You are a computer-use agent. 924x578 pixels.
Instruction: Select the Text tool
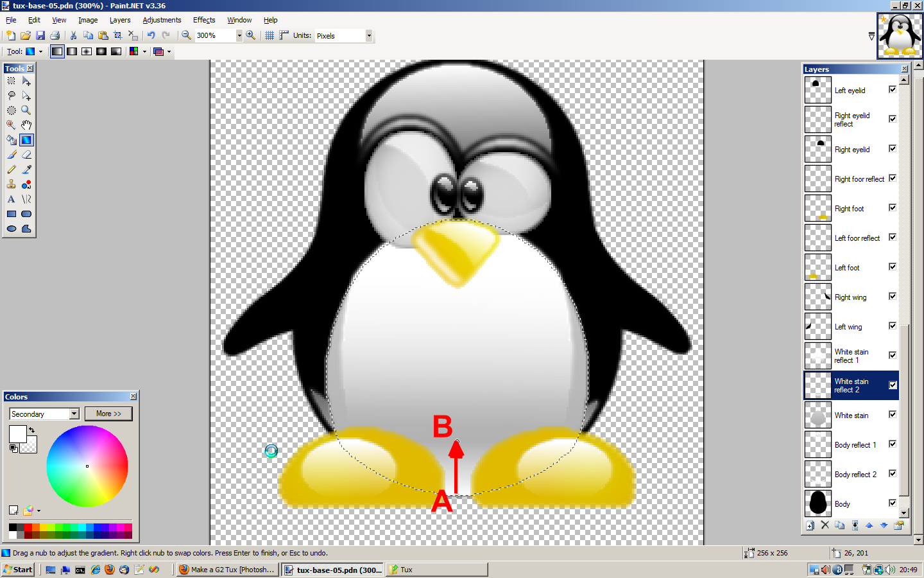click(12, 199)
